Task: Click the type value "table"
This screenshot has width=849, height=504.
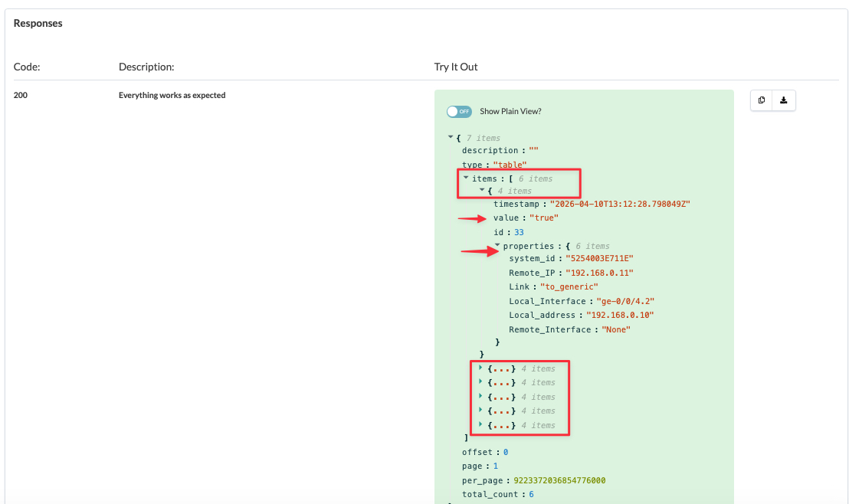Action: 510,165
